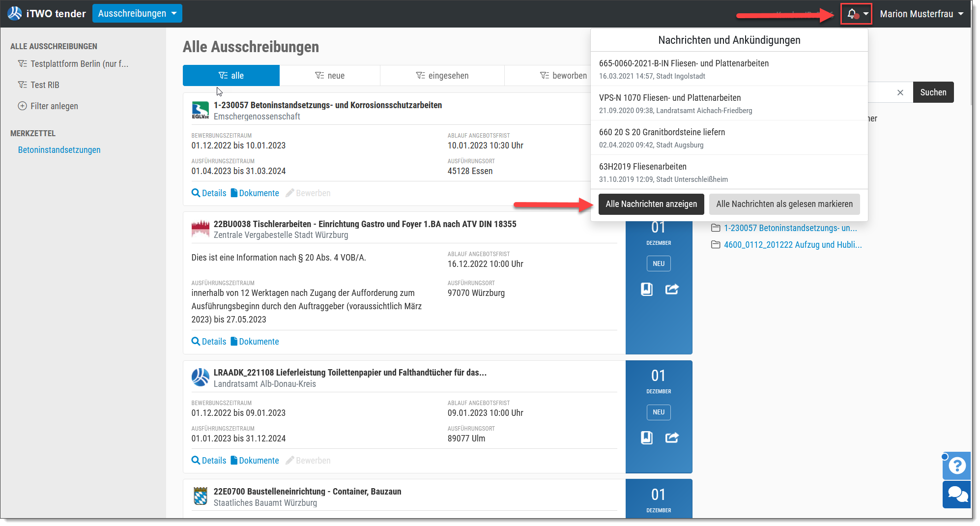Click the Suchen button
980x526 pixels.
933,92
